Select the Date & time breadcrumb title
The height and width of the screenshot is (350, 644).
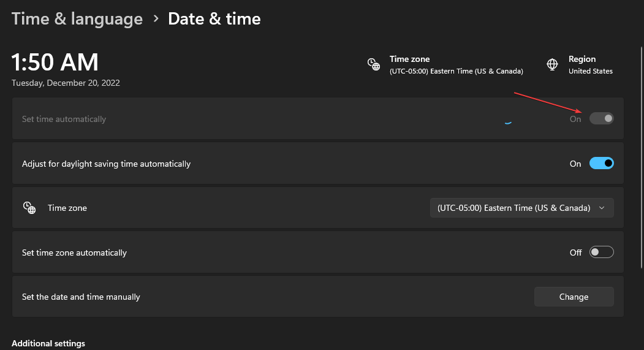(214, 19)
